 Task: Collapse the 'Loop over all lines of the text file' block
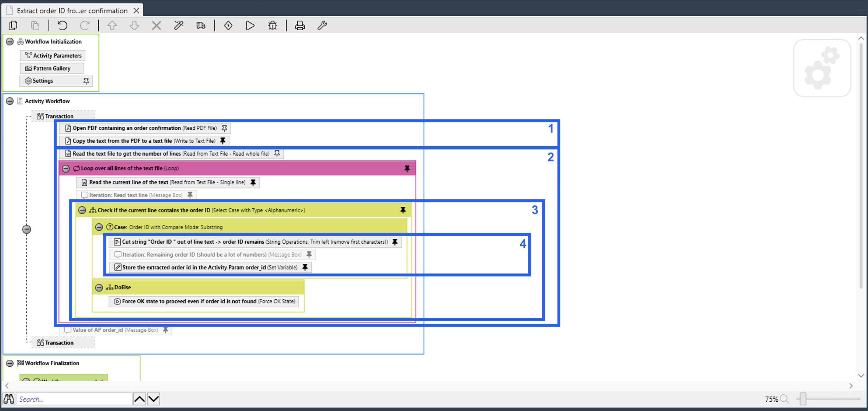click(66, 168)
